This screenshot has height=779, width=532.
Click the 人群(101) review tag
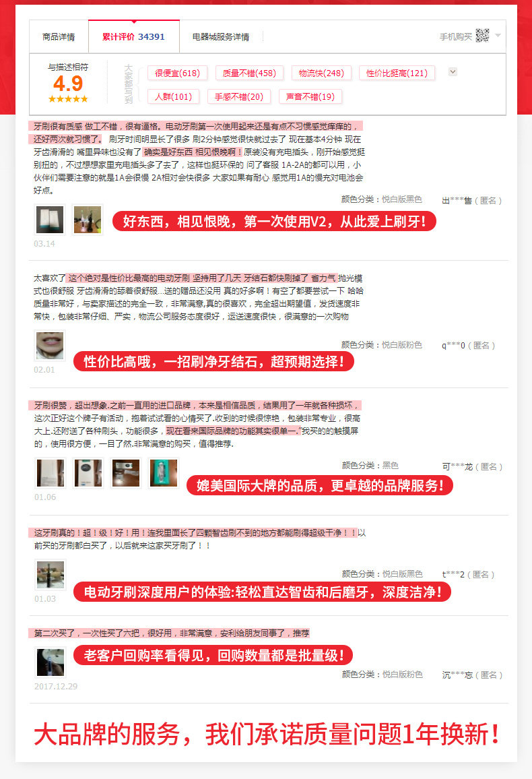tap(173, 96)
